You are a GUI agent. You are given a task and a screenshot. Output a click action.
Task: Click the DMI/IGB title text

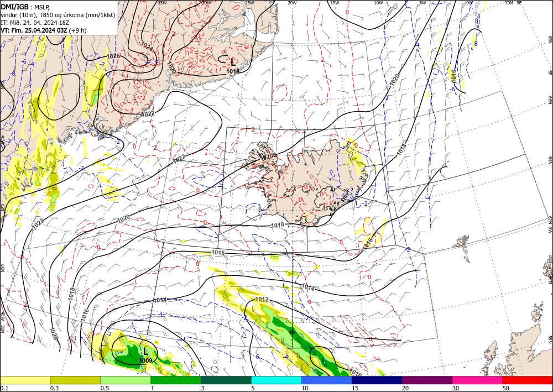coord(14,6)
